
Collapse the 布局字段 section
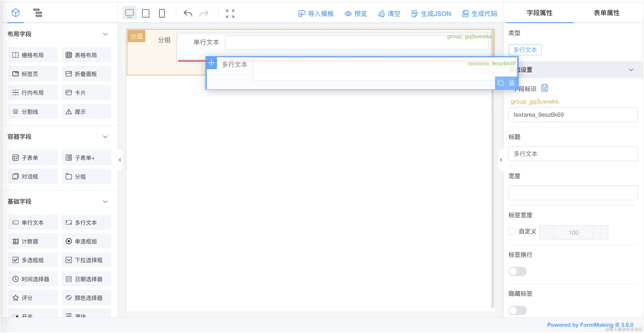[x=105, y=34]
